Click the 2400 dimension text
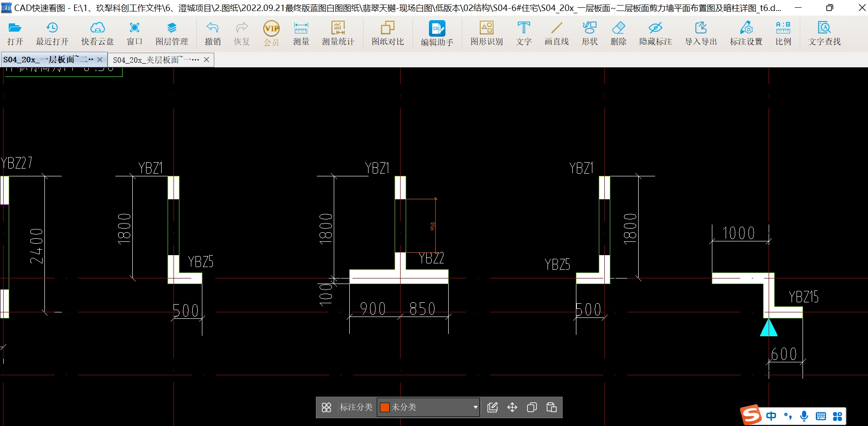 [36, 246]
